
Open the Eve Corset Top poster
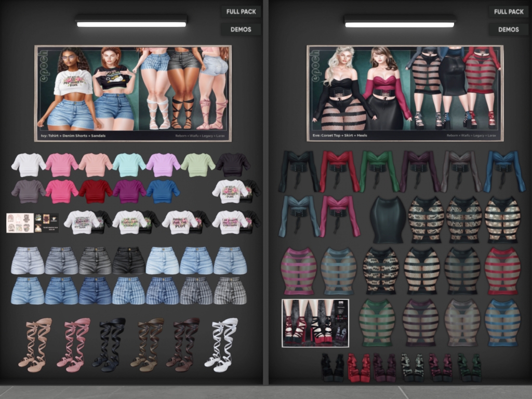click(405, 93)
